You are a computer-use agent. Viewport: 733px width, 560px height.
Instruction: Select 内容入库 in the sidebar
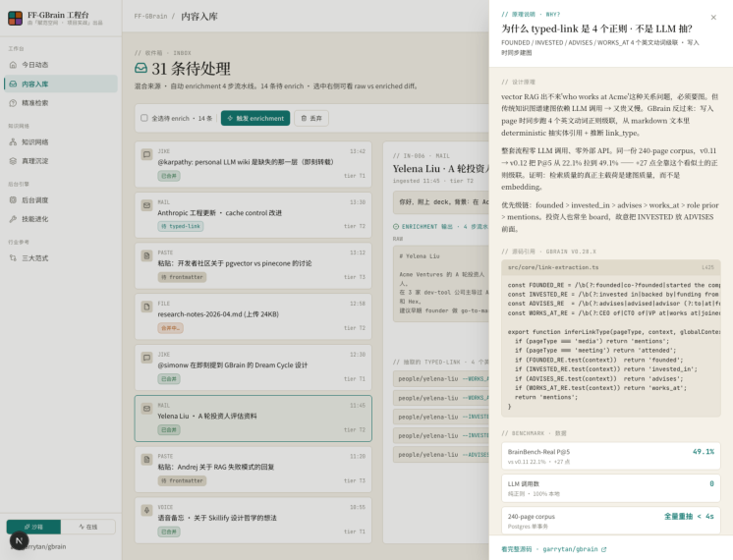tap(61, 84)
